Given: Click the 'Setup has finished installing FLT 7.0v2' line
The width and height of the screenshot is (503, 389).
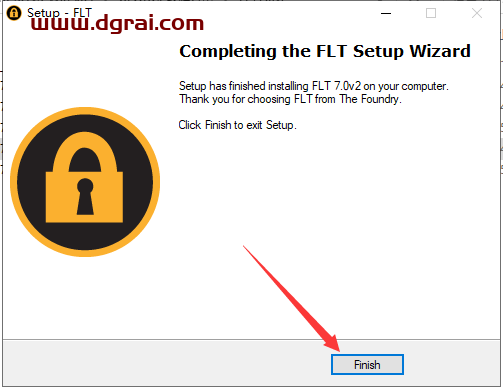Looking at the screenshot, I should coord(314,86).
